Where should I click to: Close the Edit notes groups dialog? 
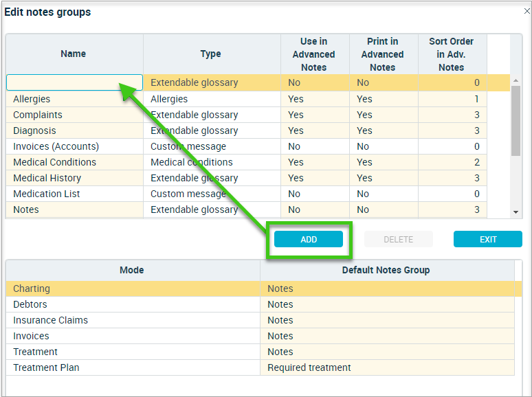tap(527, 11)
